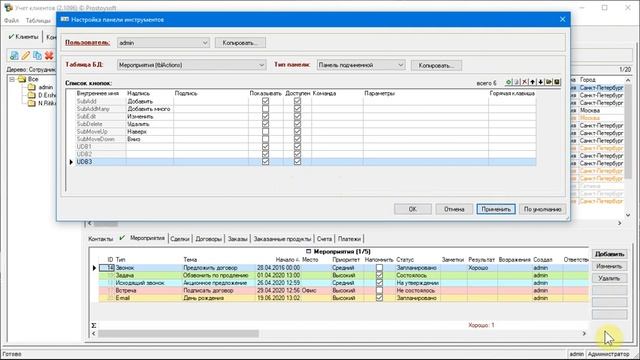Move selected button up with the up-arrow icon
The width and height of the screenshot is (640, 360).
(533, 82)
